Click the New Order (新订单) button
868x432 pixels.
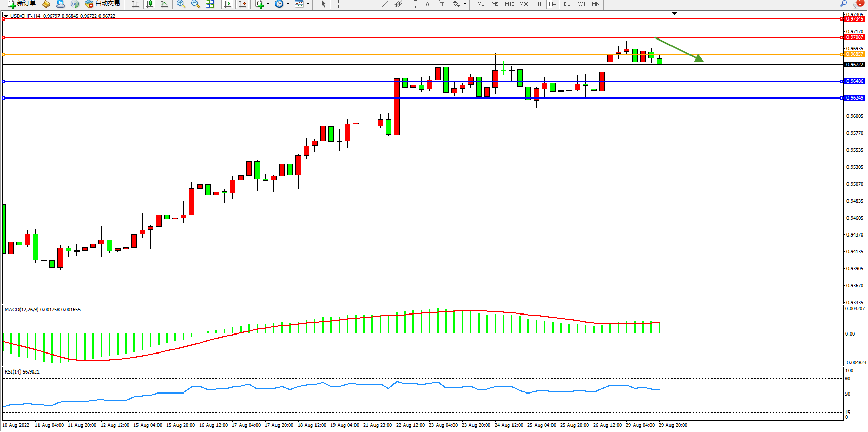pyautogui.click(x=22, y=4)
